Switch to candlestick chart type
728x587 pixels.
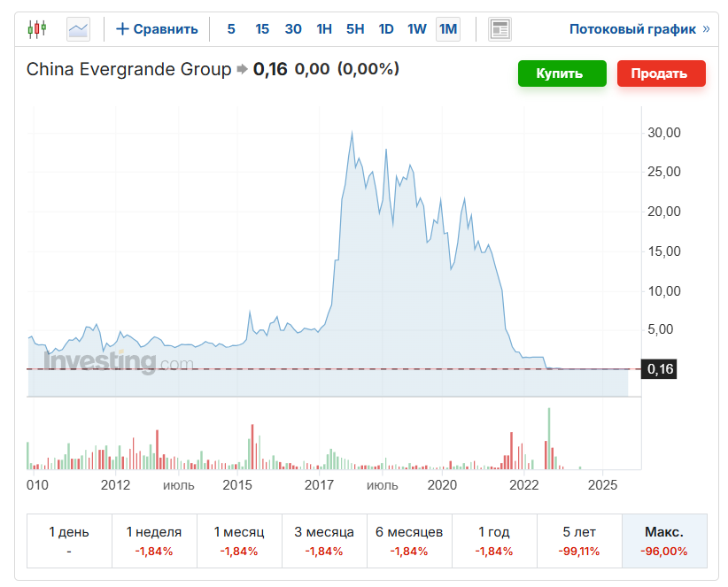[37, 29]
